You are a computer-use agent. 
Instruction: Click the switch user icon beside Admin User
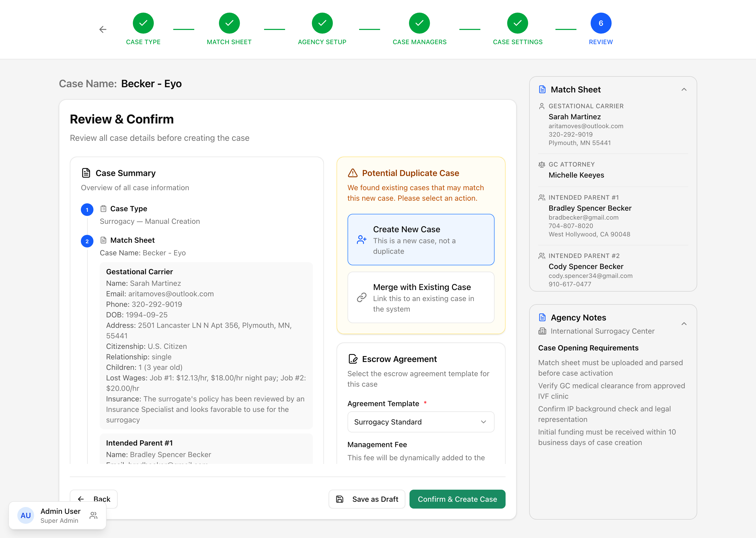pos(94,515)
